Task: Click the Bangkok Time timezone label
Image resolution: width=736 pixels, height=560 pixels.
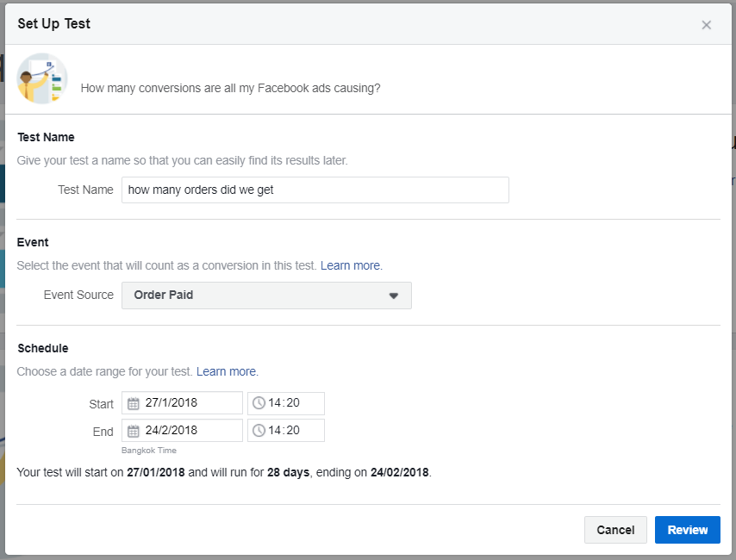Action: point(149,451)
